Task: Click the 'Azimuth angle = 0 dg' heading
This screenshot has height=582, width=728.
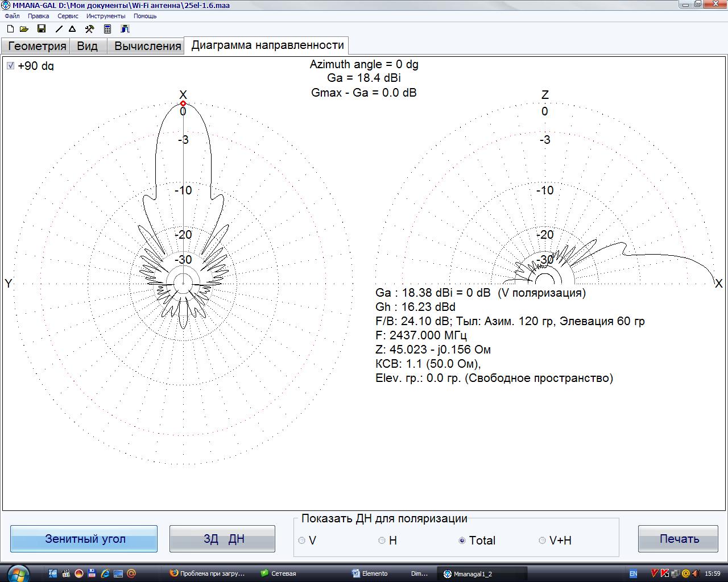Action: [x=364, y=64]
